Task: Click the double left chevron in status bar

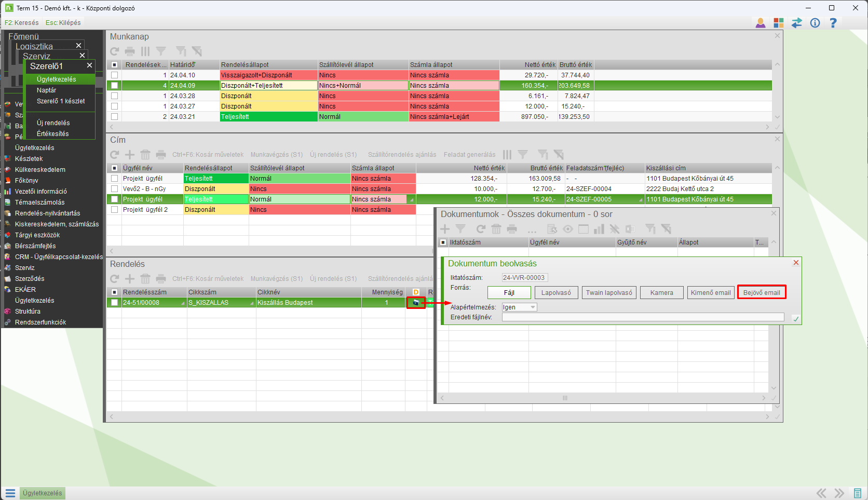Action: (x=821, y=493)
